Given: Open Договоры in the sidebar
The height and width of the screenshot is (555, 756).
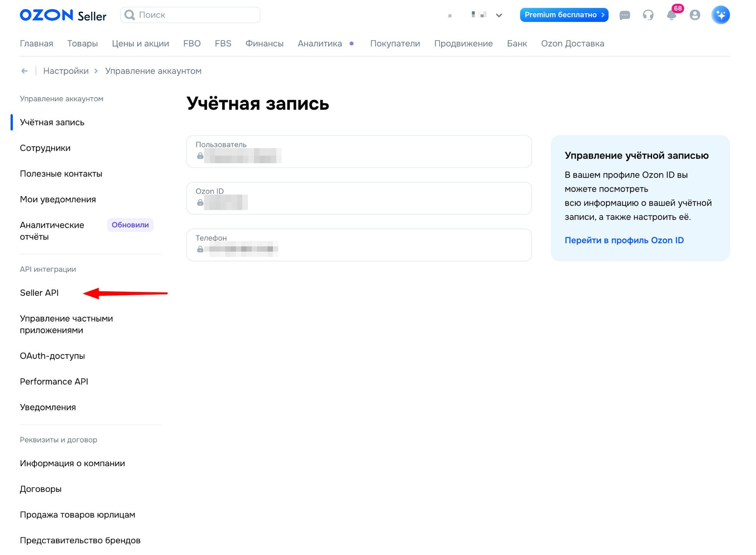Looking at the screenshot, I should point(40,489).
